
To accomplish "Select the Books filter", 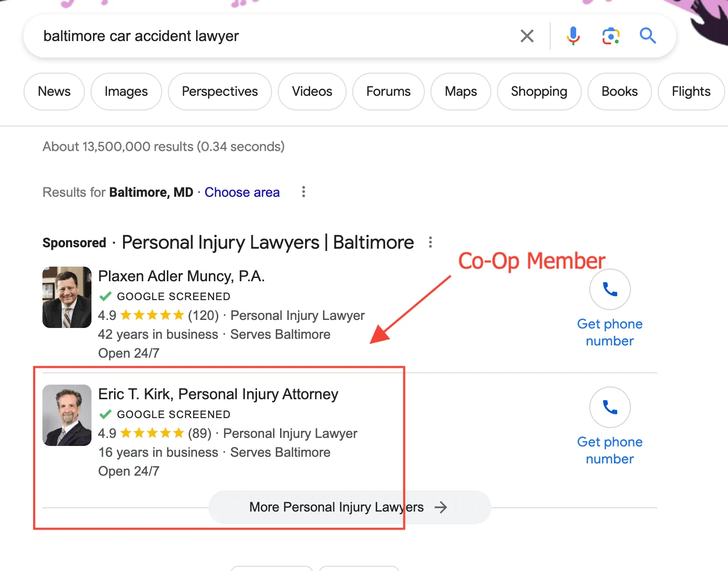I will click(620, 92).
